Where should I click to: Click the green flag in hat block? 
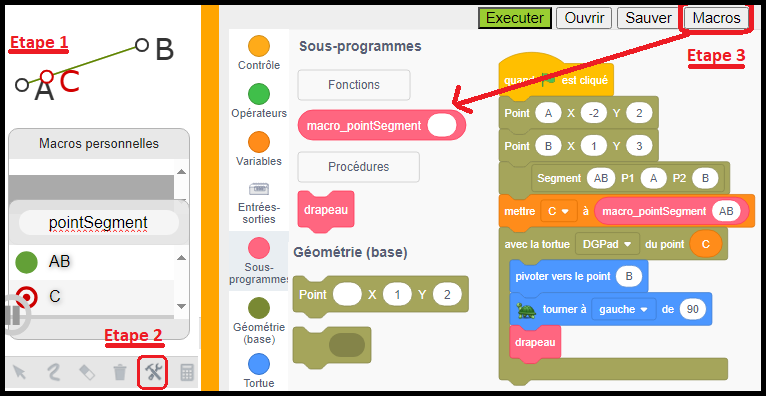(548, 80)
